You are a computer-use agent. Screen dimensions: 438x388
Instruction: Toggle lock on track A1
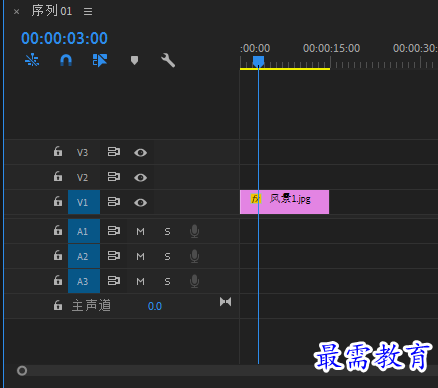(x=58, y=230)
